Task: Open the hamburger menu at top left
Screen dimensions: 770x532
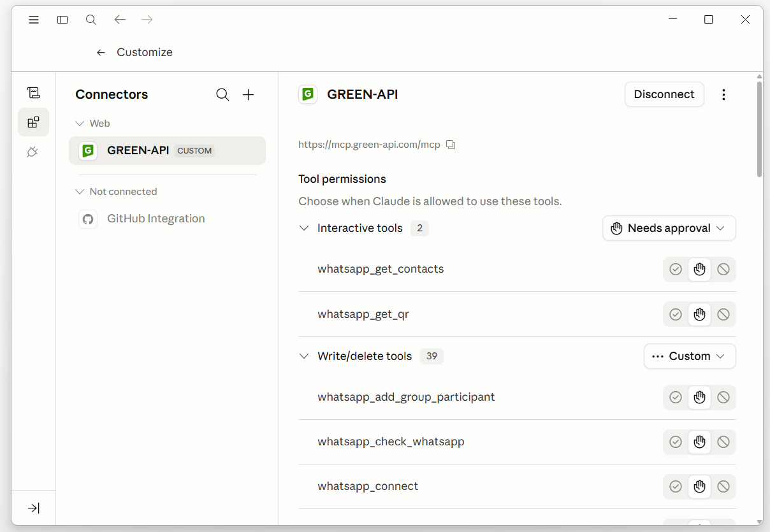Action: [34, 20]
